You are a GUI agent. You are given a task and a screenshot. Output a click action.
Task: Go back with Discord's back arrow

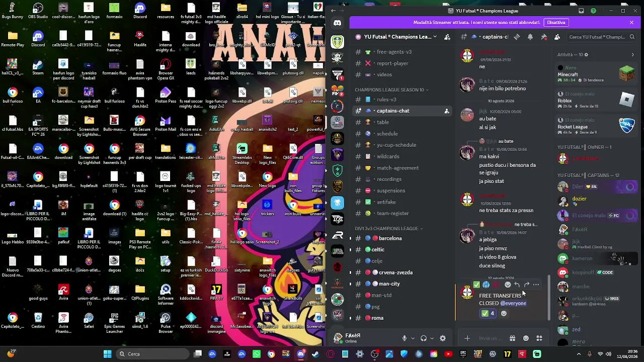click(333, 11)
